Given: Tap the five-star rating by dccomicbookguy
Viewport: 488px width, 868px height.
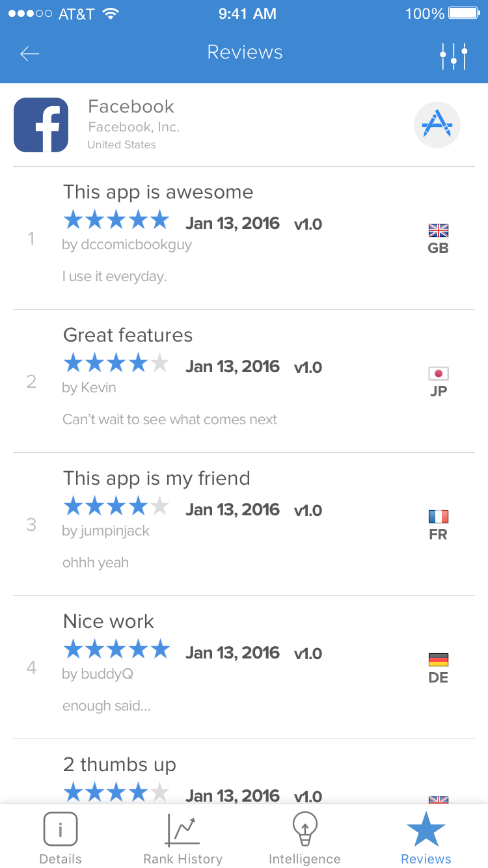Looking at the screenshot, I should point(116,221).
